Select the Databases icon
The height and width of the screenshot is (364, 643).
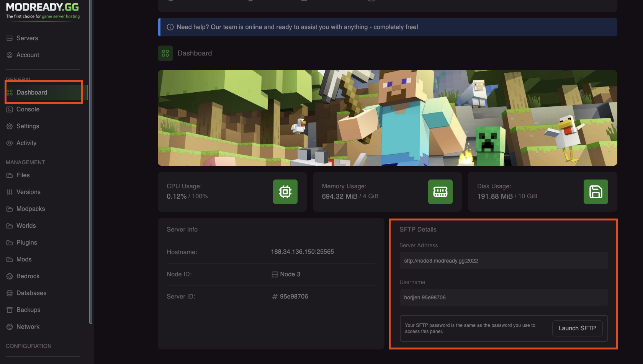[x=9, y=293]
